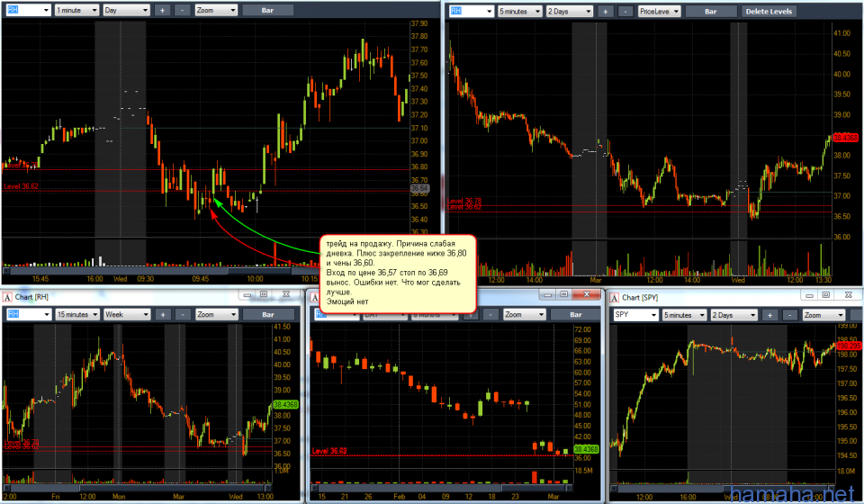864x504 pixels.
Task: Open the Zoom dropdown on the 1 minute chart
Action: coord(216,10)
